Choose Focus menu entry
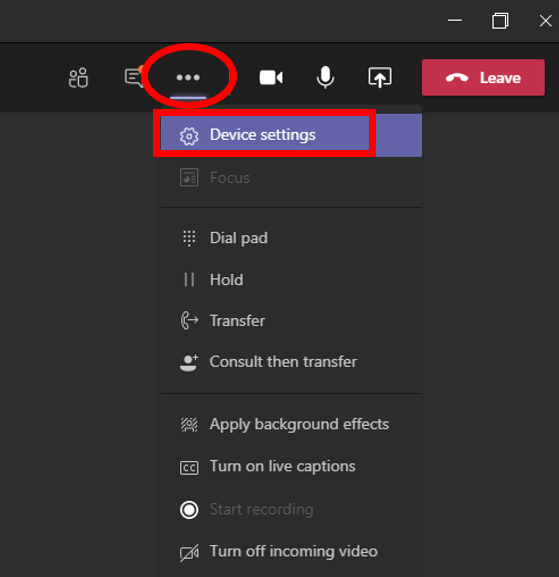The width and height of the screenshot is (559, 577). tap(291, 178)
